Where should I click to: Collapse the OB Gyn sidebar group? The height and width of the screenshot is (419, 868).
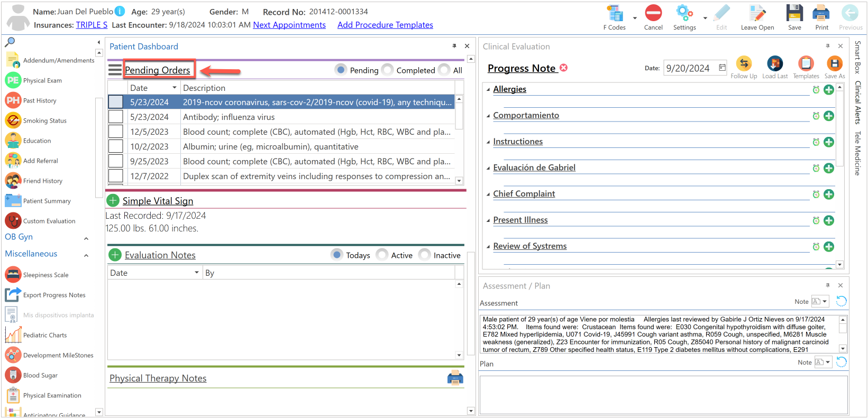click(x=86, y=238)
